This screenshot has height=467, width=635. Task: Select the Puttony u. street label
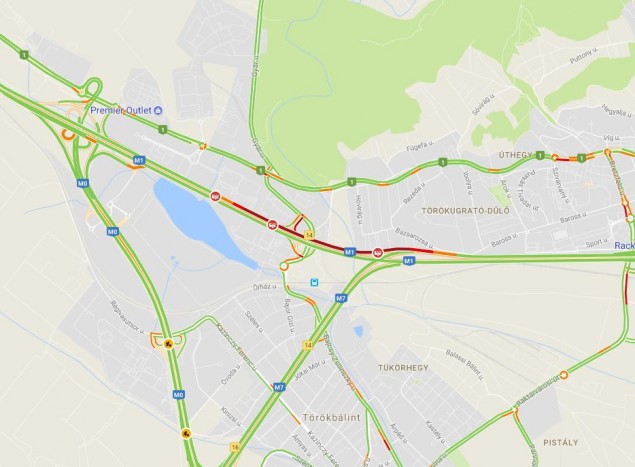[x=584, y=55]
